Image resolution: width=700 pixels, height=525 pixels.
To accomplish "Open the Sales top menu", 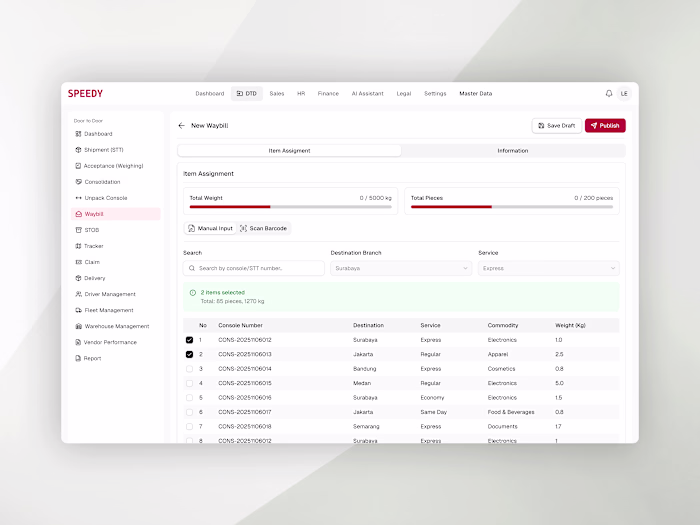I will 277,94.
